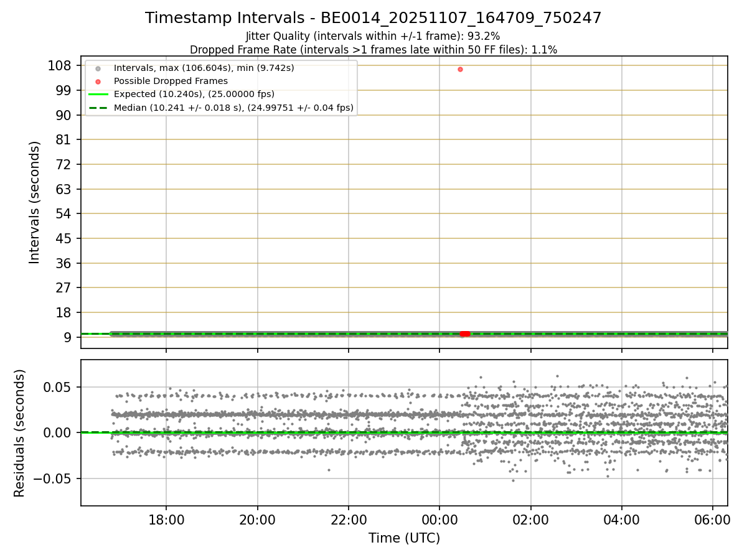Viewport: 747px width, 560px height.
Task: Click the solid green line sample for 'Expected'
Action: (x=98, y=95)
